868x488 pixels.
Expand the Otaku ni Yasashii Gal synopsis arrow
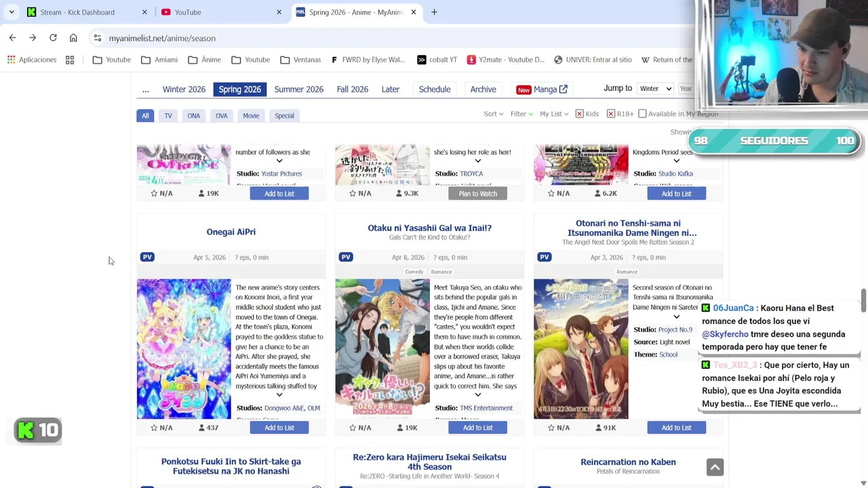477,394
